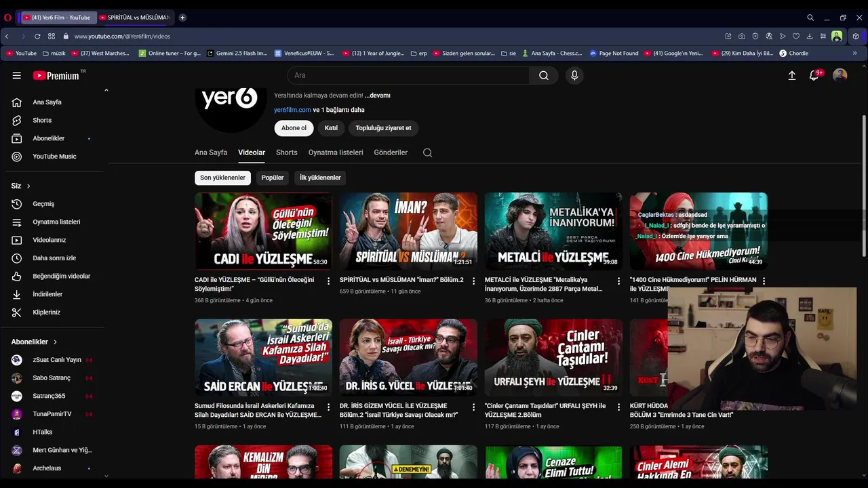Select the Videolar tab
Screen dimensions: 868x488
point(252,152)
